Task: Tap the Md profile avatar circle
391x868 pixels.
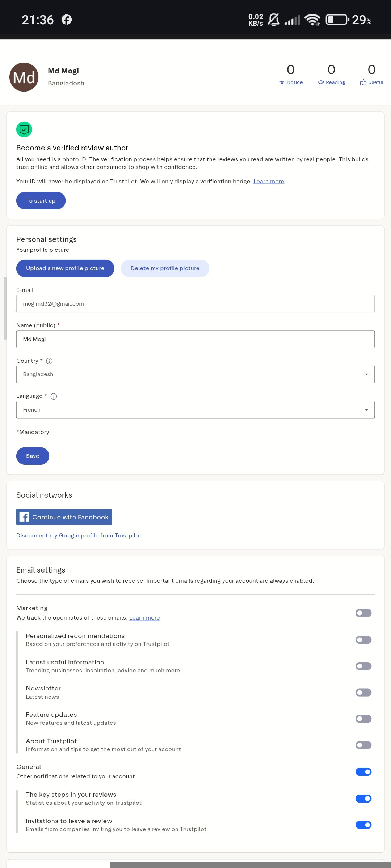Action: (x=24, y=77)
